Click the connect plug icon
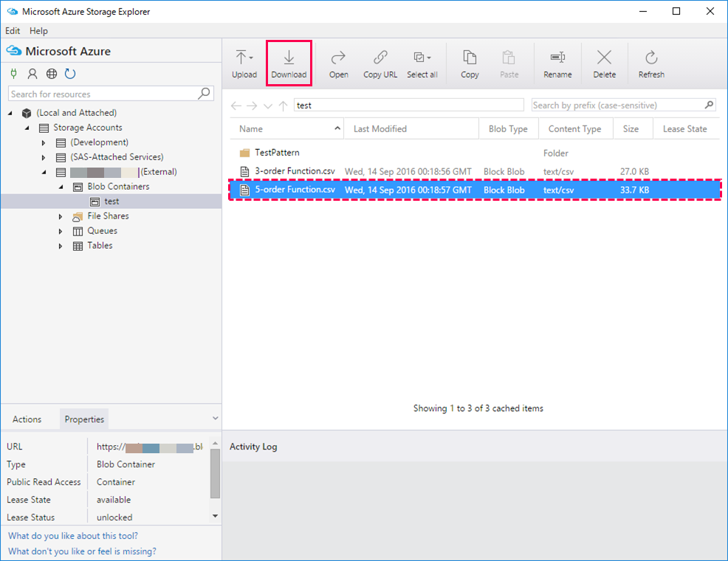 [14, 73]
